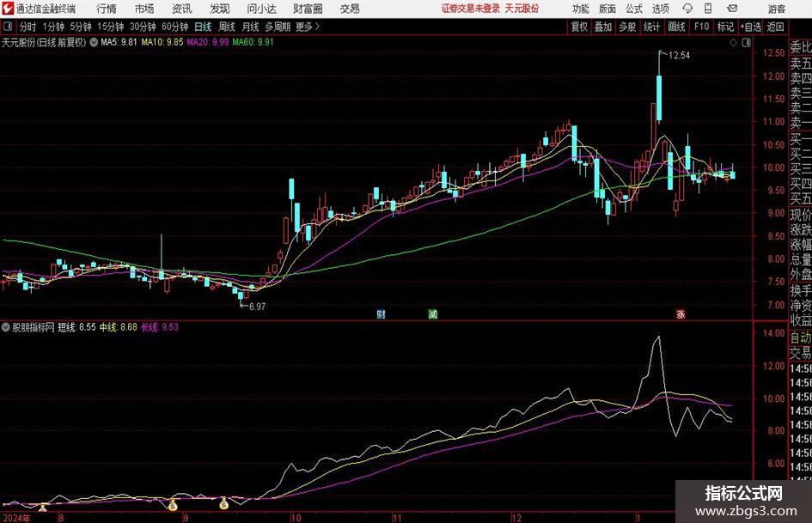Toggle right side panel icon above chart
The height and width of the screenshot is (523, 812).
(746, 43)
